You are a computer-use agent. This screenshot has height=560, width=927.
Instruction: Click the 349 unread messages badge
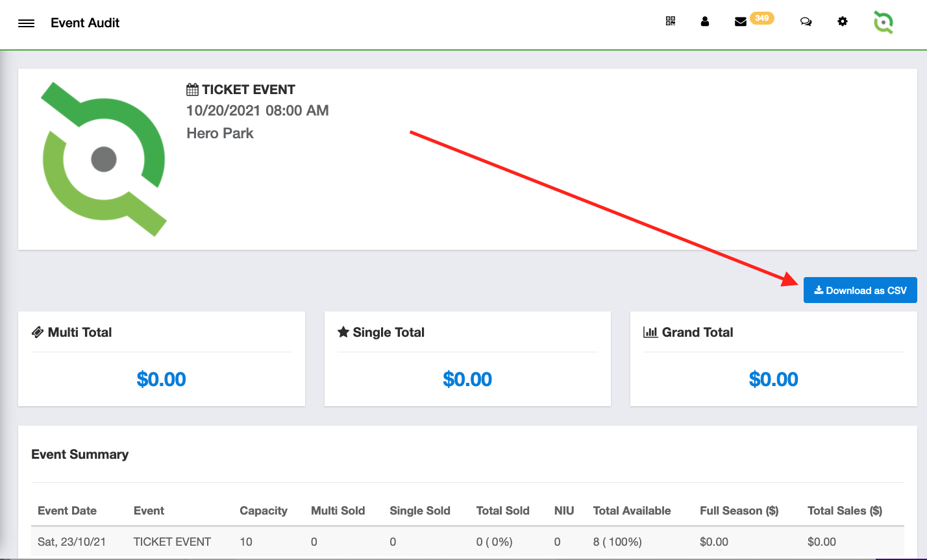[x=762, y=18]
